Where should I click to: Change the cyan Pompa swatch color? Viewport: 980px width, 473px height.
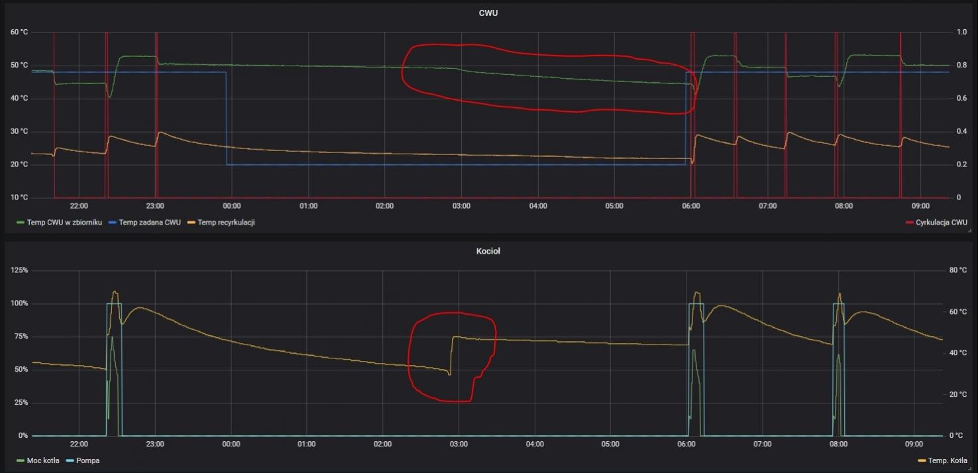[69, 461]
